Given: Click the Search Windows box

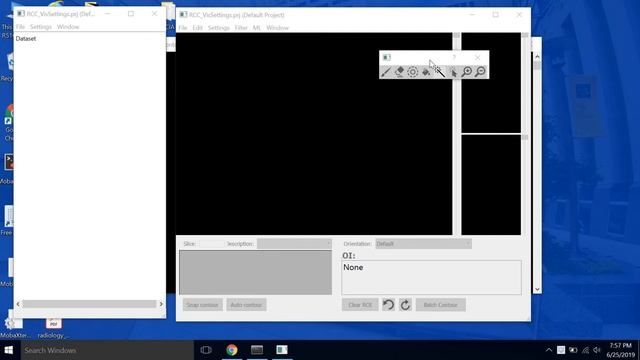Looking at the screenshot, I should 107,350.
